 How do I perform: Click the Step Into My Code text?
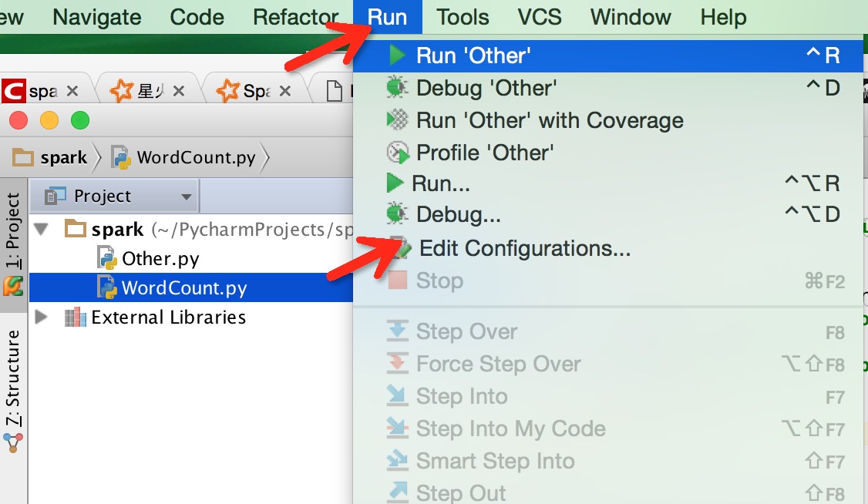[511, 428]
